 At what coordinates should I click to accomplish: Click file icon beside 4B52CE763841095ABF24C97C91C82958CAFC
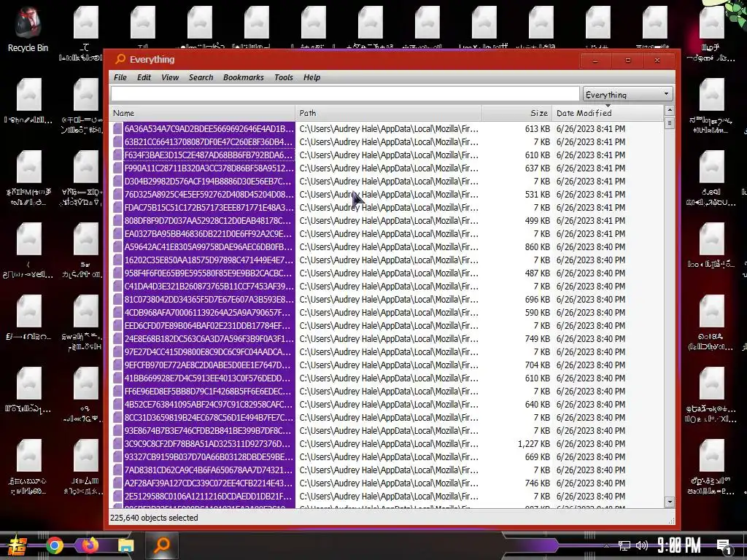117,404
